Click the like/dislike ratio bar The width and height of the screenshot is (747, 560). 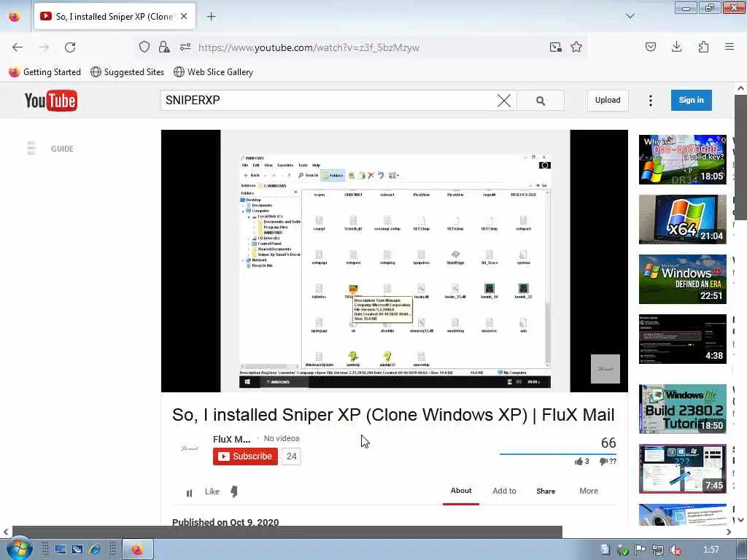(557, 454)
